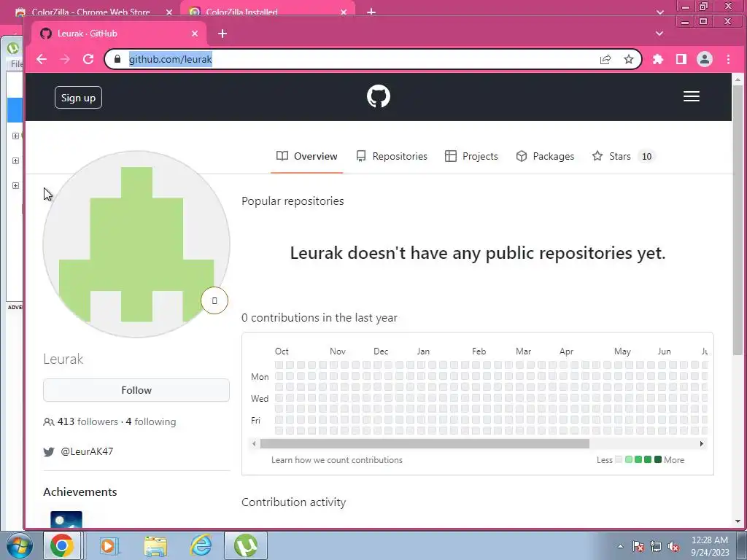The image size is (747, 560).
Task: Open the Chrome three-dot menu
Action: (728, 59)
